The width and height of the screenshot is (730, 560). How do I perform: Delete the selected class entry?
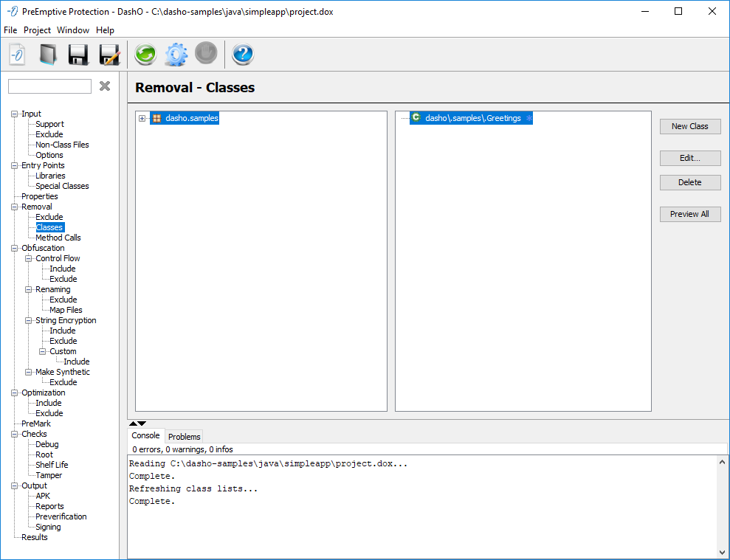[689, 182]
